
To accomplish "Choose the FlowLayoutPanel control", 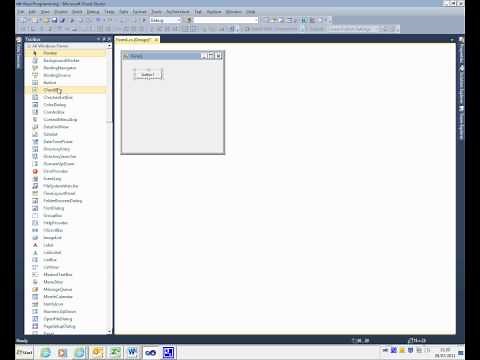I will 66,193.
